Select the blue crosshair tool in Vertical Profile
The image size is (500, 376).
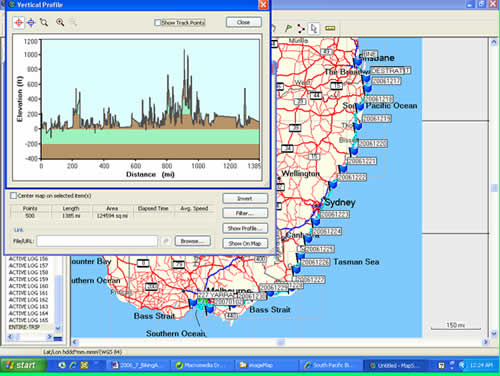pos(31,23)
